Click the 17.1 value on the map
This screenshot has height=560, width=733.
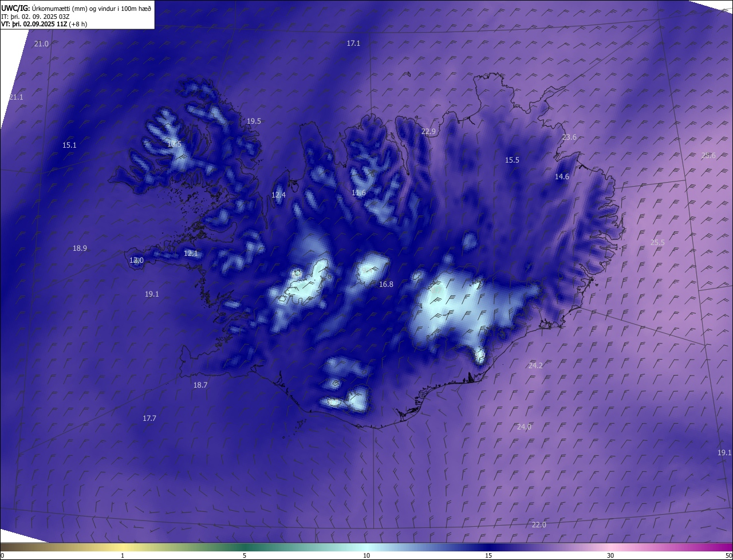click(x=353, y=44)
